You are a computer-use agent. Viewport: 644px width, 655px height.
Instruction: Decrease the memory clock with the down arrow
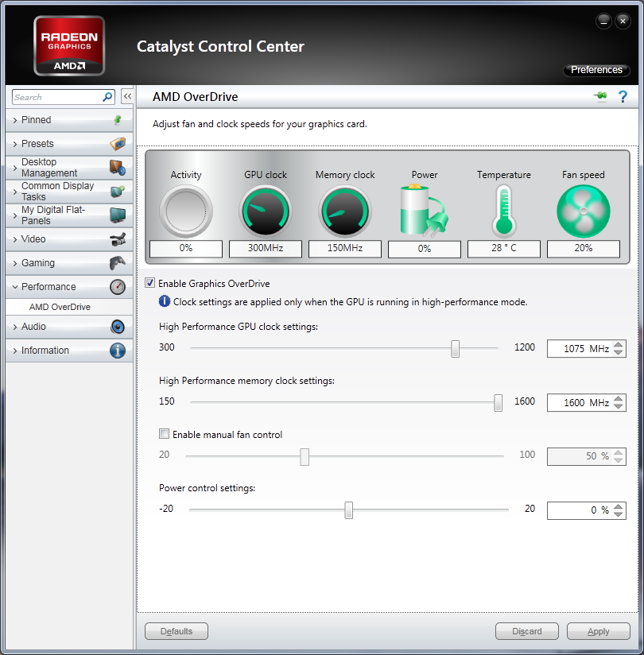(619, 406)
